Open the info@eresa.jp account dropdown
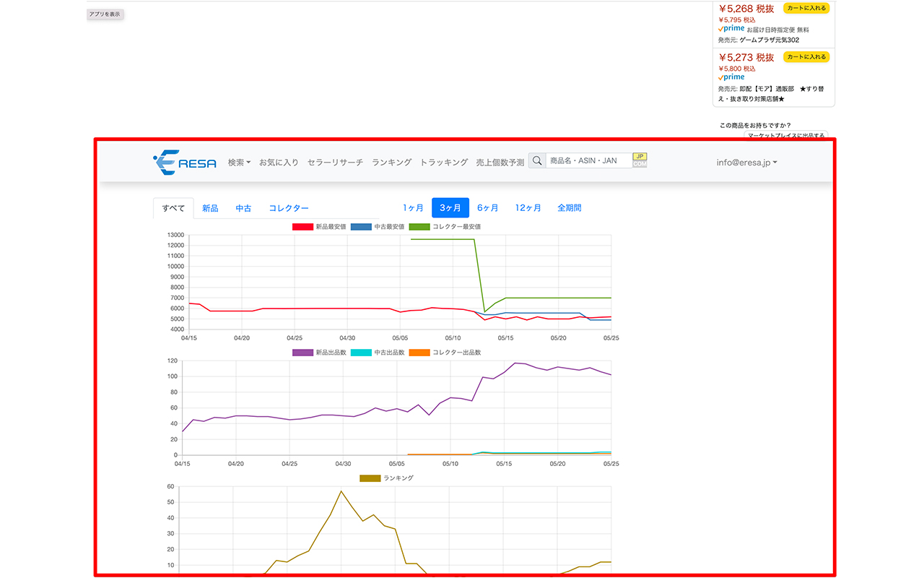The width and height of the screenshot is (924, 578). click(x=747, y=163)
